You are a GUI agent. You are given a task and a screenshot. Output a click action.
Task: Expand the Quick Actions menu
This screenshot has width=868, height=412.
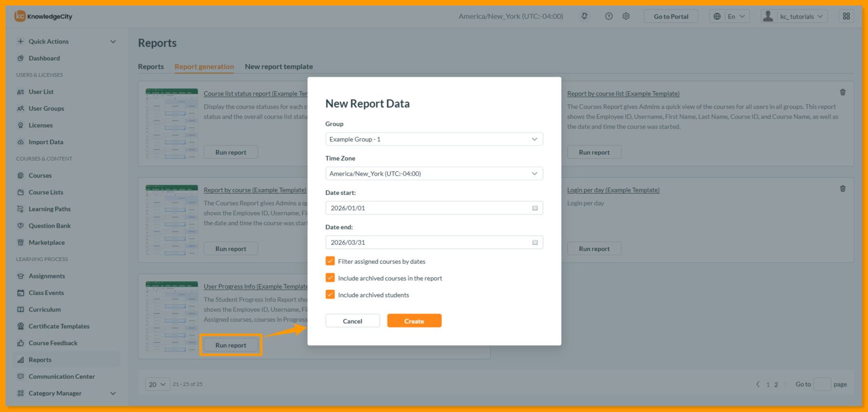113,41
